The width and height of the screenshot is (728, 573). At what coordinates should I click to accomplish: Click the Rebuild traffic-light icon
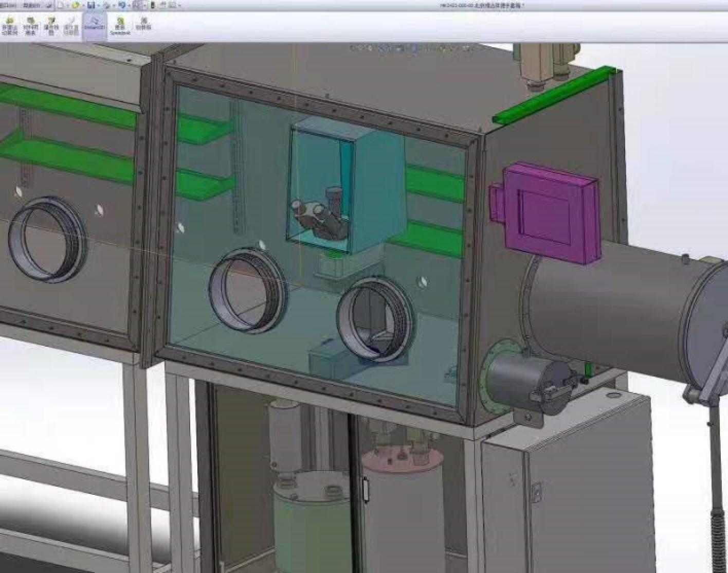(x=153, y=5)
